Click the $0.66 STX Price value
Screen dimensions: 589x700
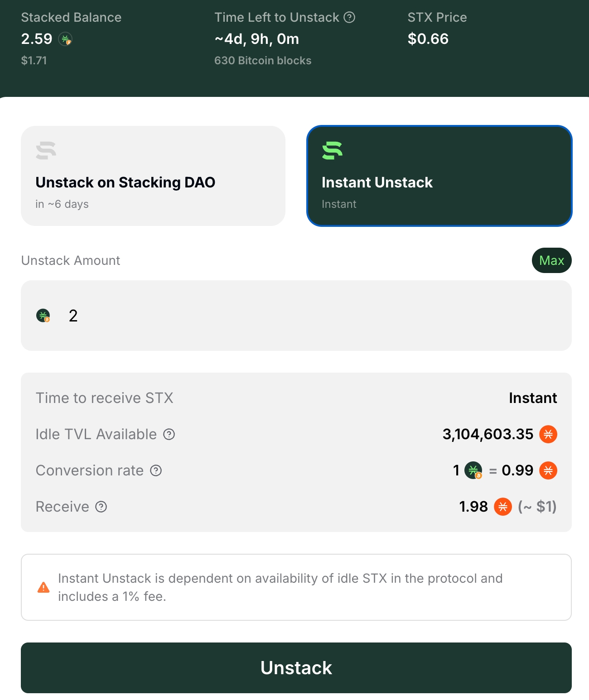(x=428, y=39)
